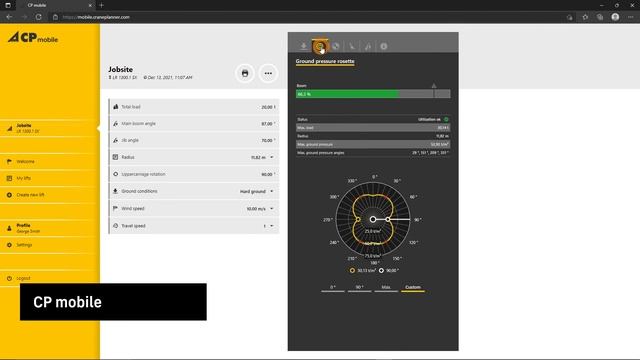Viewport: 640px width, 360px height.
Task: Print the Jobsite lift plan
Action: click(x=245, y=73)
